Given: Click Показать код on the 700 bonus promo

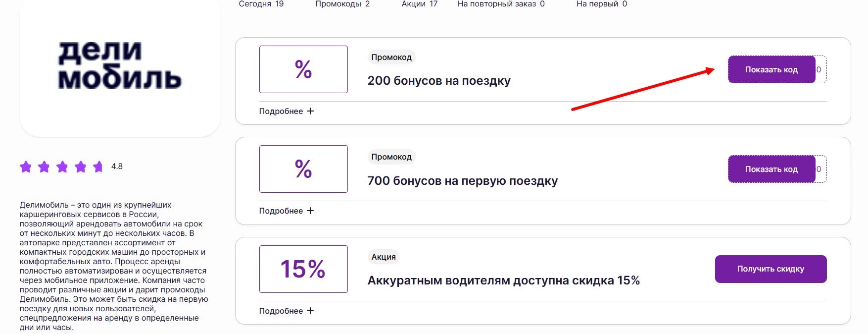Looking at the screenshot, I should [771, 169].
